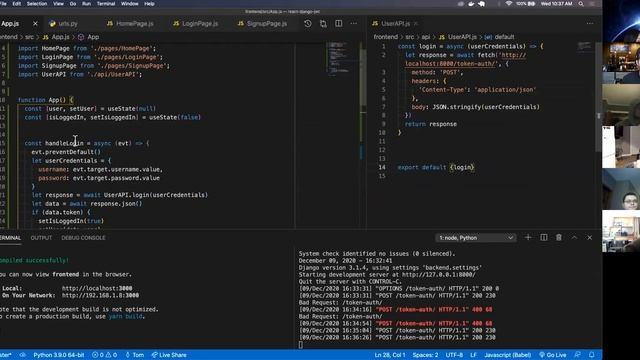The image size is (640, 360).
Task: Click line 14 'export default {login}' in UserAPI.js
Action: pyautogui.click(x=436, y=167)
